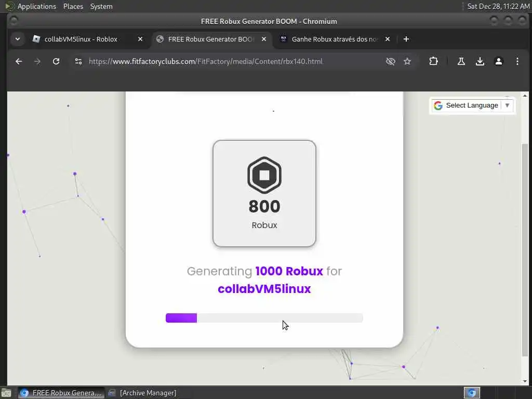Switch to collabVM5linux - Roblox tab

[x=81, y=39]
